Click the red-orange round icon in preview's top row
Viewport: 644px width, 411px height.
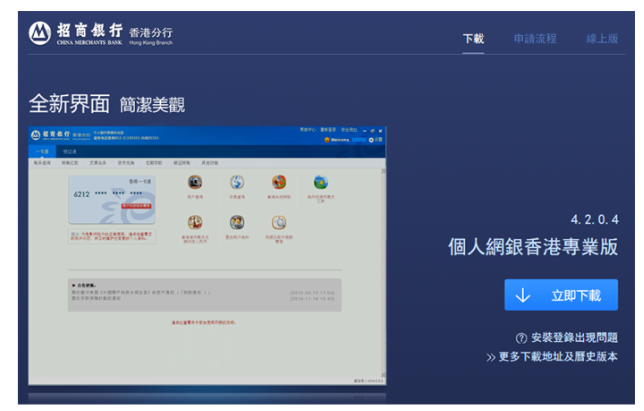(279, 182)
